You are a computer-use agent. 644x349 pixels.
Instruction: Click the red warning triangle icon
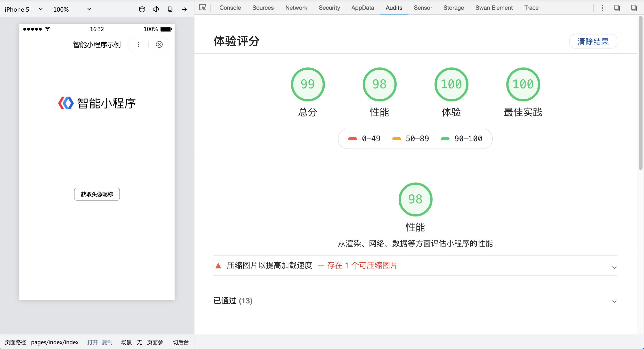coord(218,266)
